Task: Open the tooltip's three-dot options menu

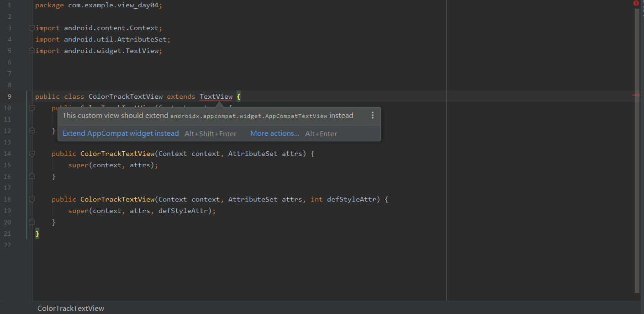Action: 373,115
